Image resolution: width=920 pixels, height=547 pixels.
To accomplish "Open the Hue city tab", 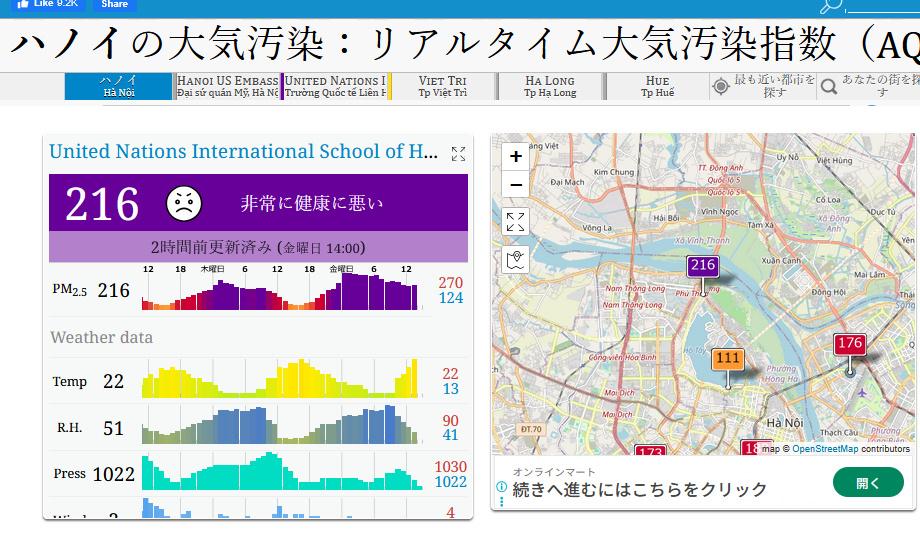I will coord(657,87).
